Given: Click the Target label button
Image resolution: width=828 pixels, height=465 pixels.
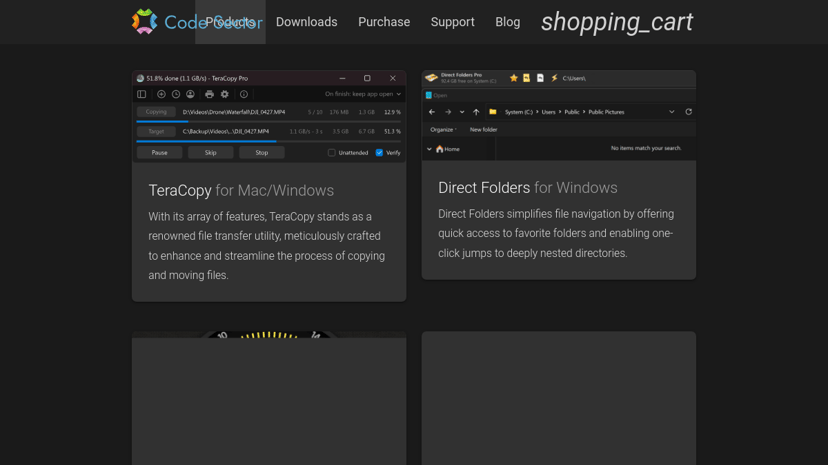Looking at the screenshot, I should coord(156,131).
